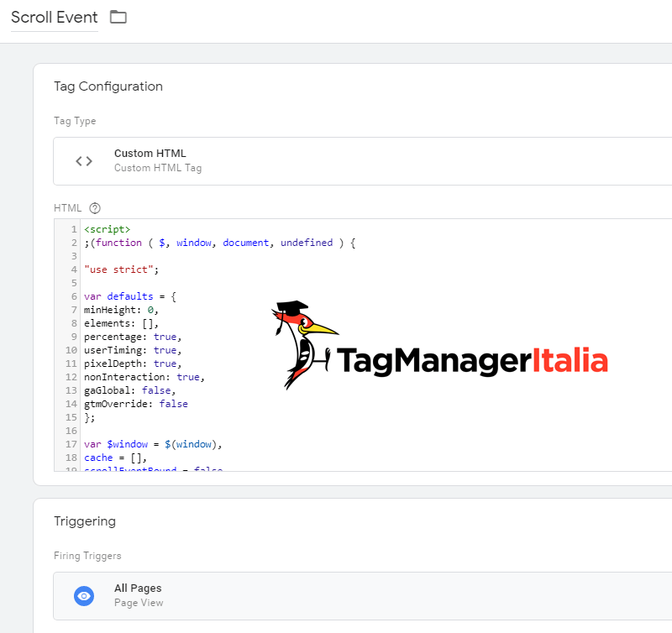Click the userTiming: true, code line
This screenshot has height=633, width=672.
[133, 350]
